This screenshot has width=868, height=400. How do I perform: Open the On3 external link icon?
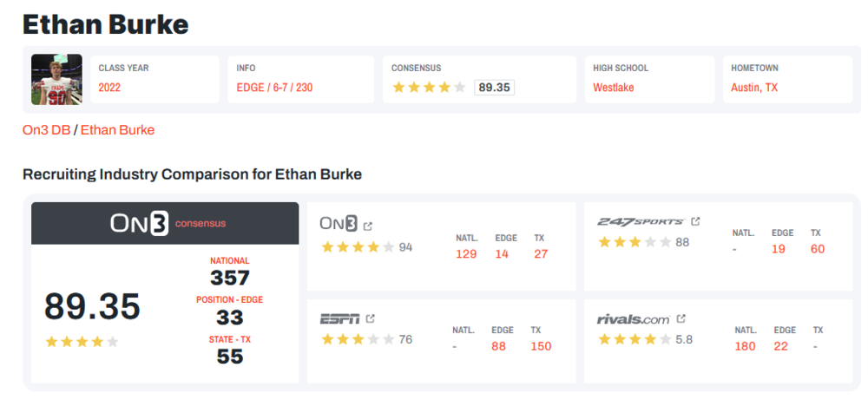tap(368, 226)
